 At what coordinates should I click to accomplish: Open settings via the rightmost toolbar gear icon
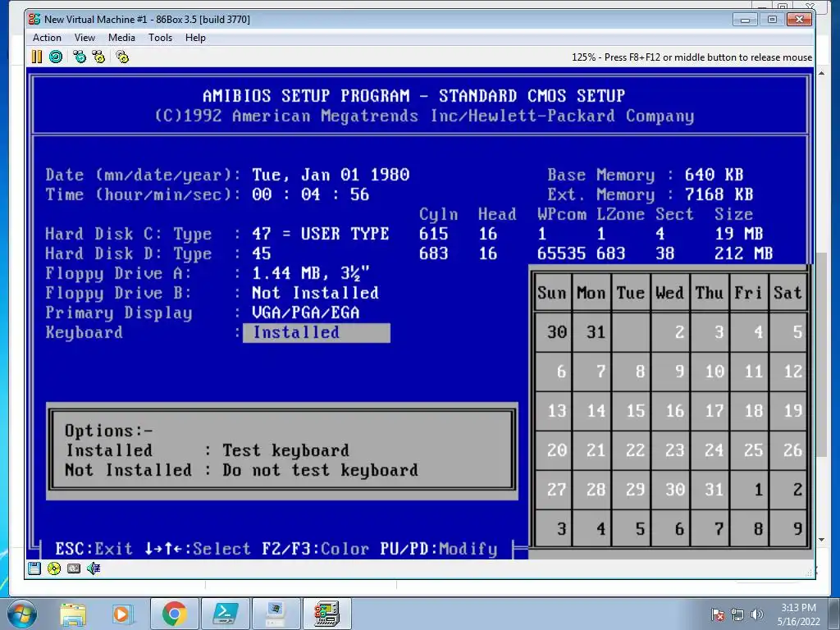pos(123,57)
